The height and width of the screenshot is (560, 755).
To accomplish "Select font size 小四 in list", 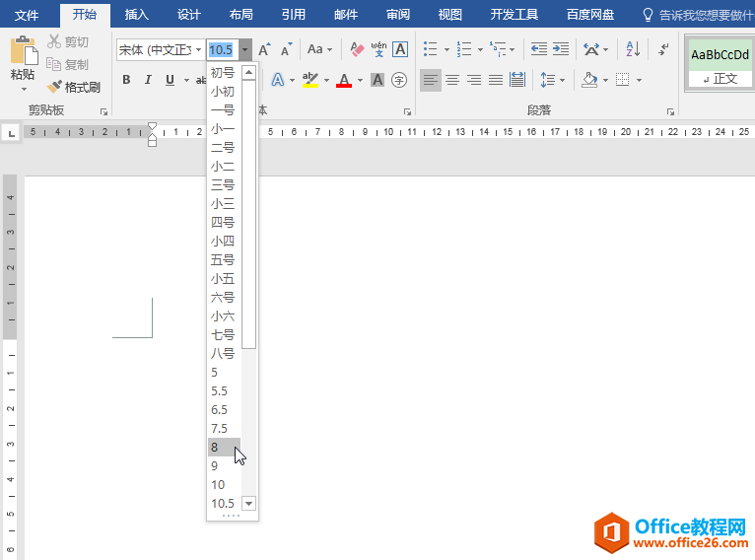I will pos(224,241).
